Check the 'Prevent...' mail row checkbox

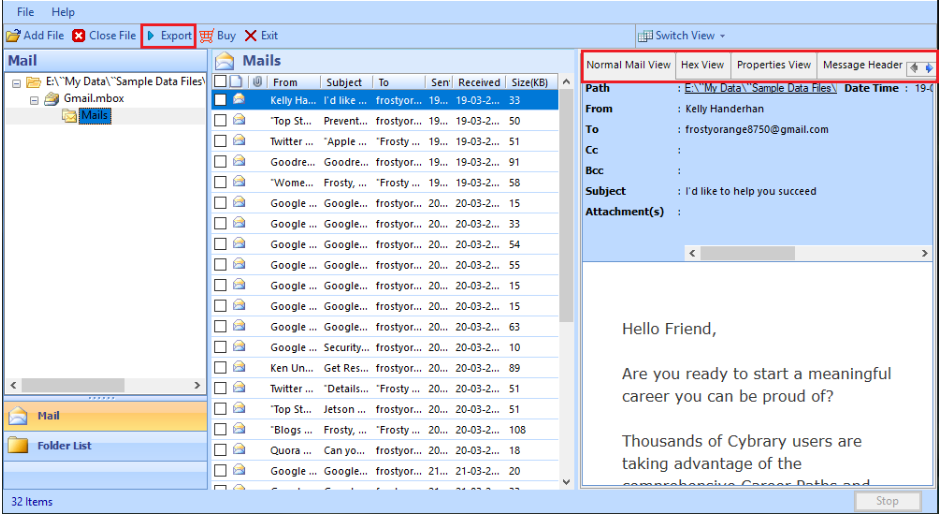(x=220, y=120)
